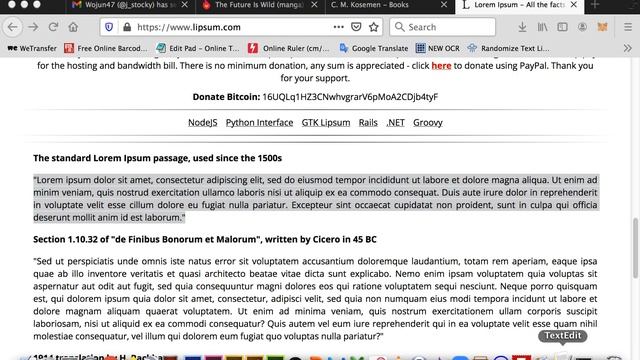Close The Future Is Wild tab
This screenshot has width=640, height=360.
[314, 5]
